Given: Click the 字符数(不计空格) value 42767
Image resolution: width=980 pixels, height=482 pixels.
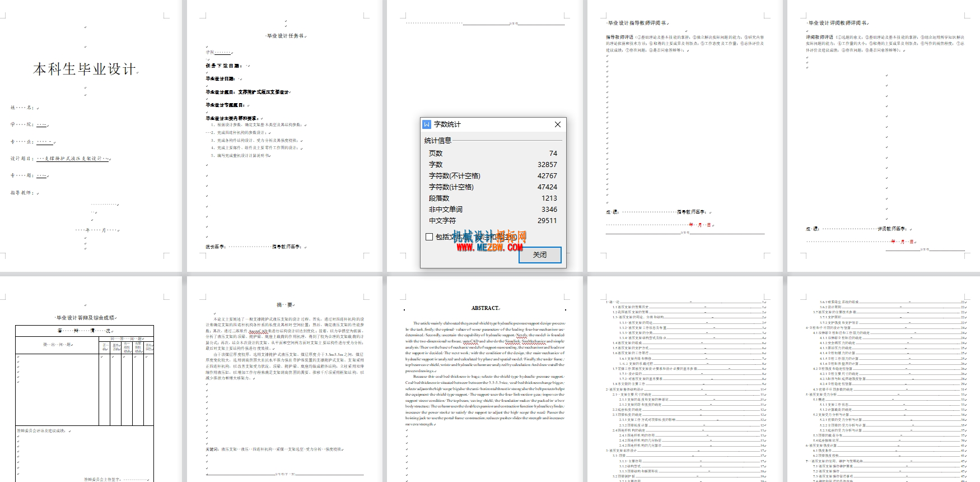Looking at the screenshot, I should pyautogui.click(x=547, y=176).
